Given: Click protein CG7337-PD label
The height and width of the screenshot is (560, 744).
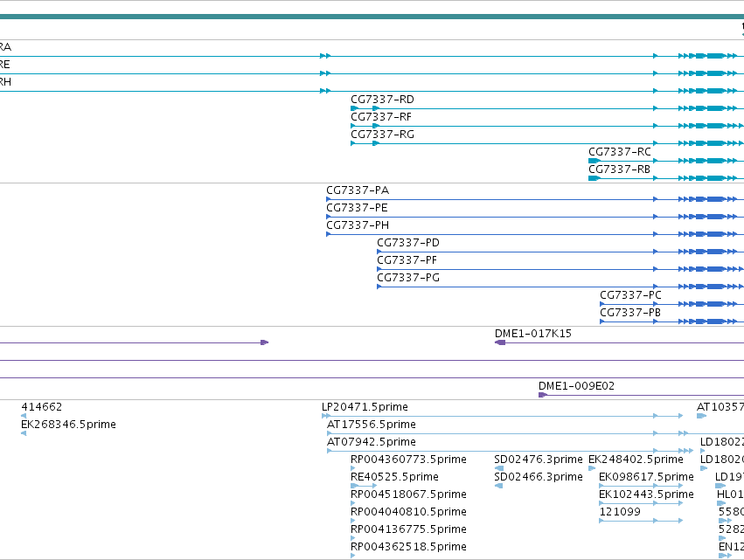Looking at the screenshot, I should tap(408, 243).
